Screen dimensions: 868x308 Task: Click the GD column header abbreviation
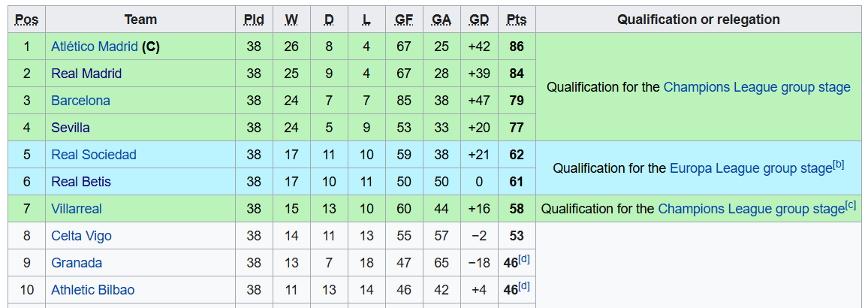pyautogui.click(x=479, y=20)
